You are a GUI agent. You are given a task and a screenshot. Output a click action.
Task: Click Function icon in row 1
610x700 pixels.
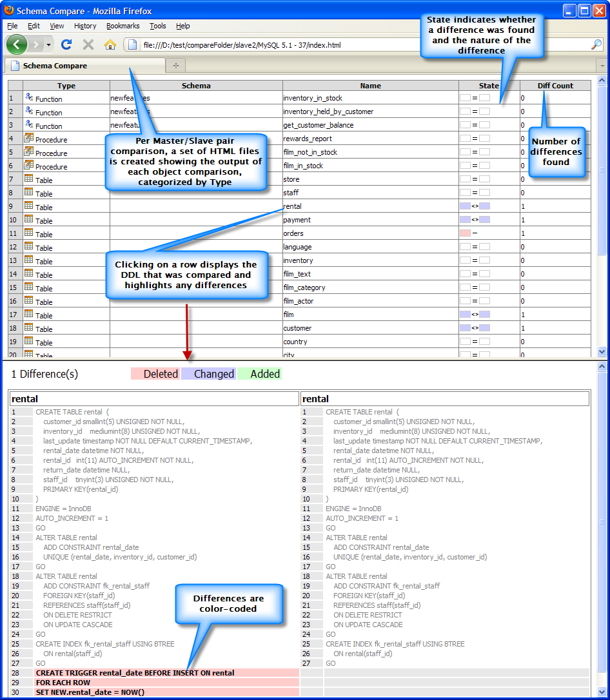(x=29, y=97)
